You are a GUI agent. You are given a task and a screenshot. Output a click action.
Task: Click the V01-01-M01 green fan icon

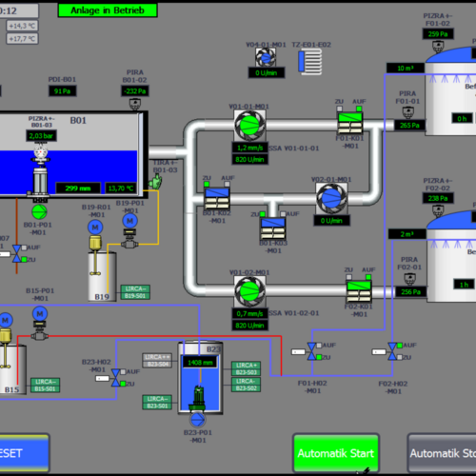pyautogui.click(x=249, y=126)
